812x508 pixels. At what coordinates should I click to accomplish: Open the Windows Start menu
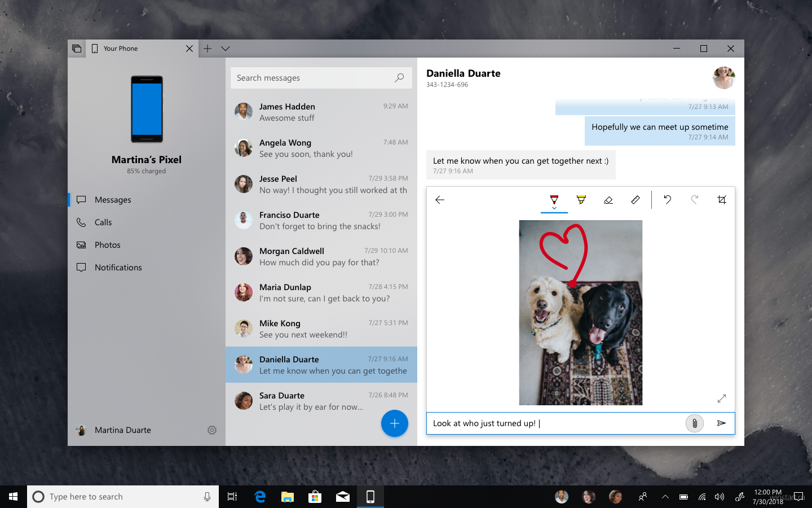coord(14,497)
